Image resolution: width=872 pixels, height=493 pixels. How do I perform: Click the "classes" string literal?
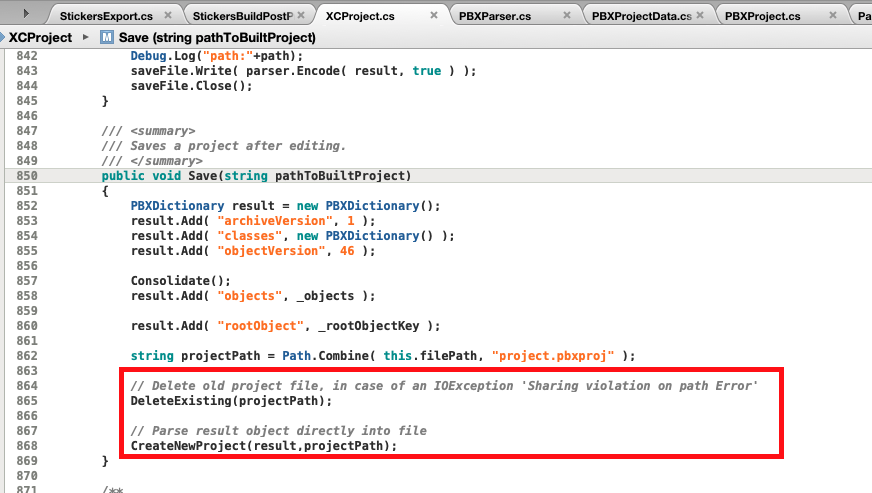pos(250,236)
